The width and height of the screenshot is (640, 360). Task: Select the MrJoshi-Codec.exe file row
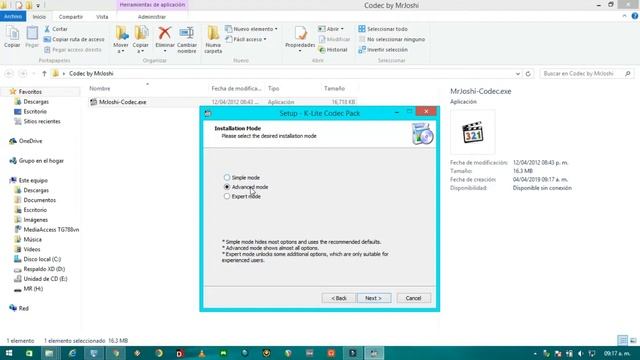pyautogui.click(x=223, y=102)
